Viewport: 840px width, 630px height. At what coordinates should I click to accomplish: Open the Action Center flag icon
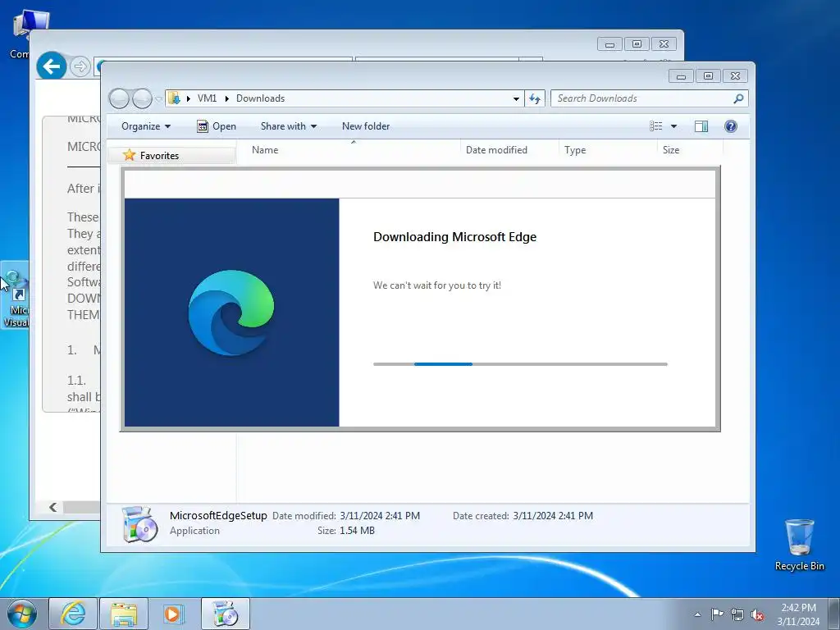[717, 614]
